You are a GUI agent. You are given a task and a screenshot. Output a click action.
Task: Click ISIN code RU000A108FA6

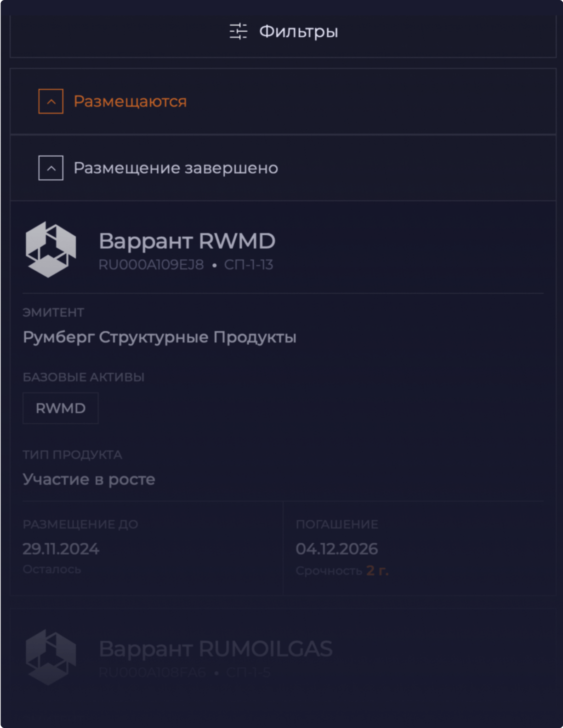coord(152,672)
